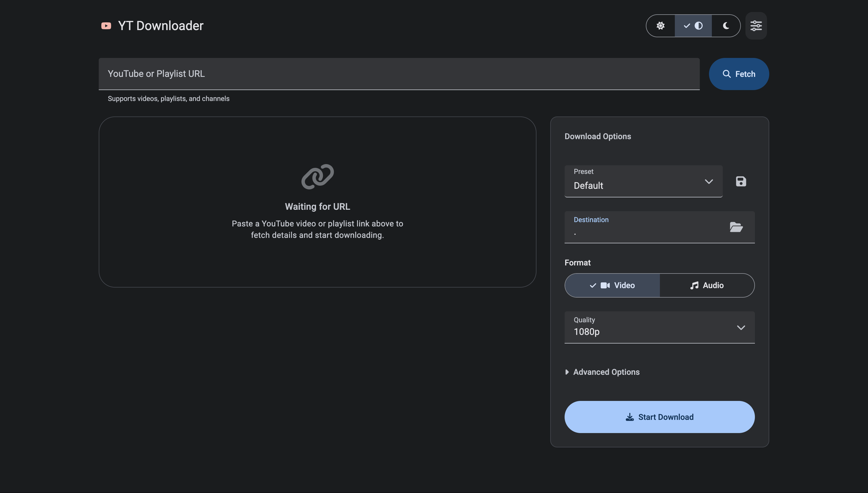Click the Download Options heading

[x=598, y=136]
